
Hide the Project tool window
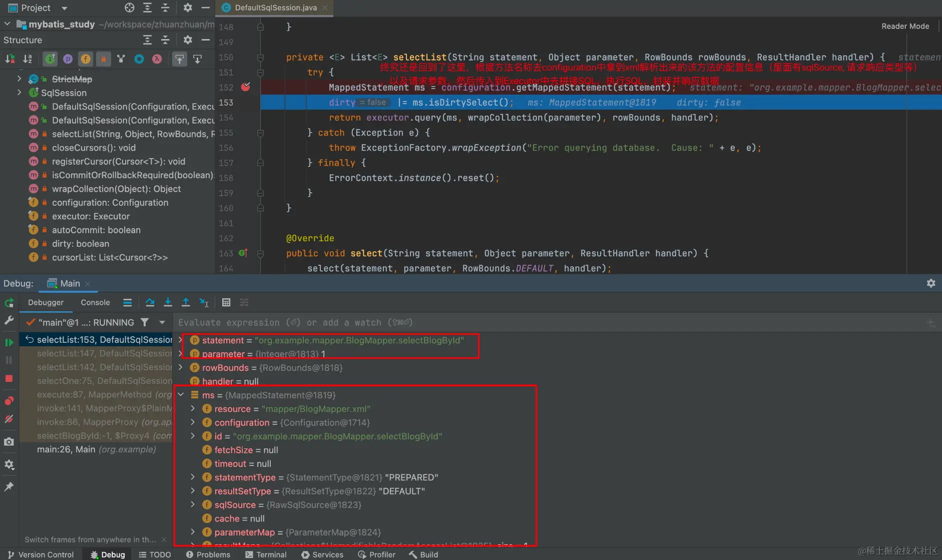click(x=205, y=8)
